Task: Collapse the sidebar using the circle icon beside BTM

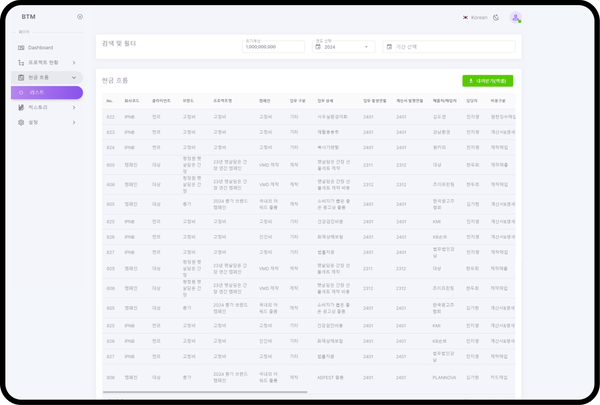Action: pyautogui.click(x=80, y=17)
